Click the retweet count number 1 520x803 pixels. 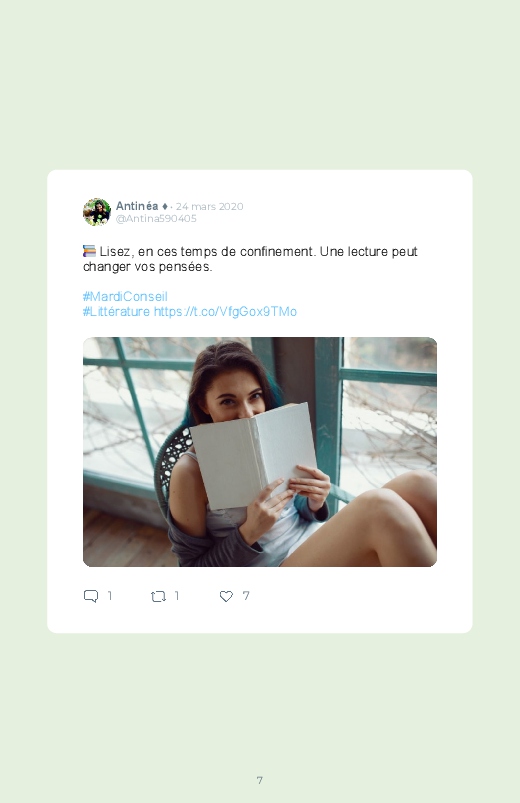coord(177,596)
